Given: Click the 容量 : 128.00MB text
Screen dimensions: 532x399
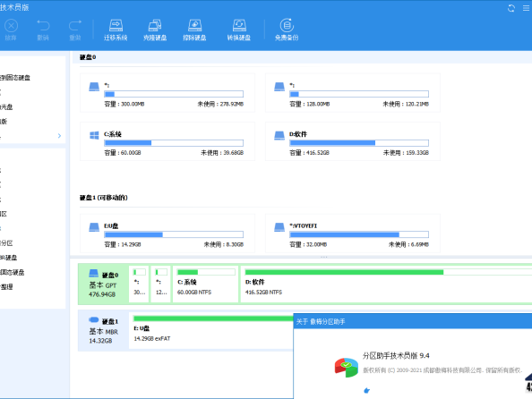Looking at the screenshot, I should [x=309, y=104].
